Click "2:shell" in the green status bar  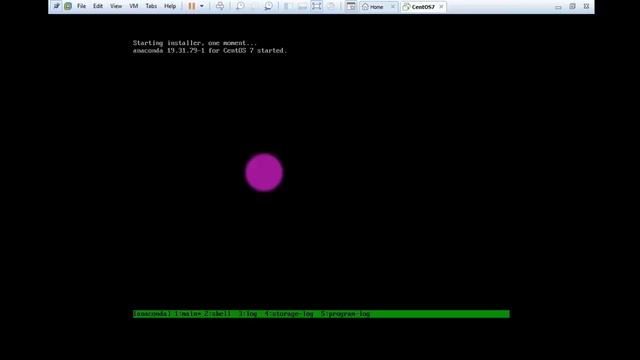pyautogui.click(x=217, y=314)
